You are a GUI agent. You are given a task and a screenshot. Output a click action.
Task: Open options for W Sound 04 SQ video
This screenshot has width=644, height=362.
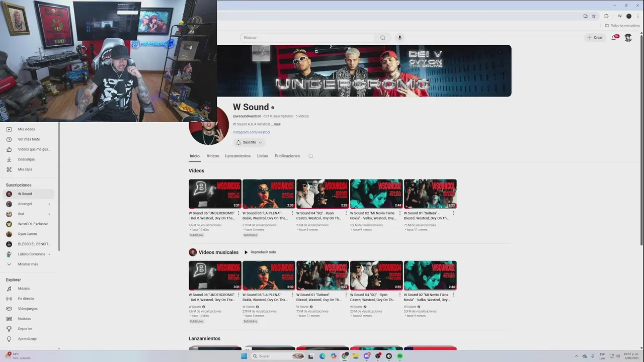click(346, 213)
